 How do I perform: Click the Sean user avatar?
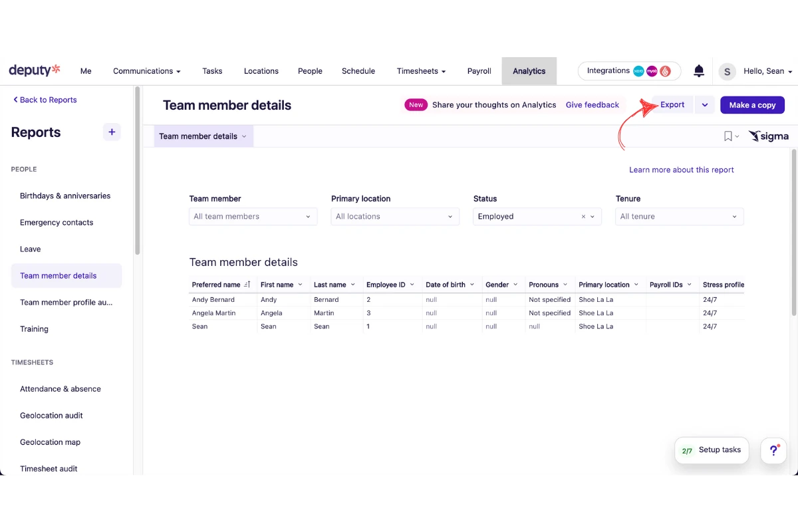click(728, 71)
